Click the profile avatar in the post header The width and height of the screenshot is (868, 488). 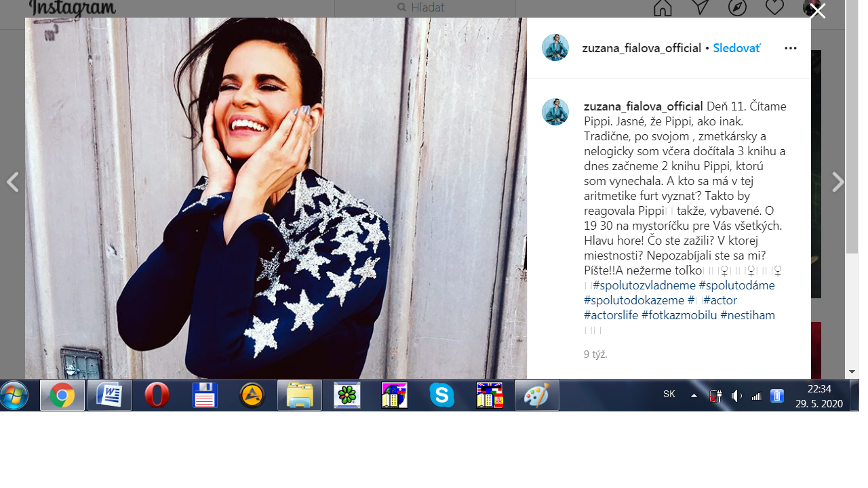point(555,47)
